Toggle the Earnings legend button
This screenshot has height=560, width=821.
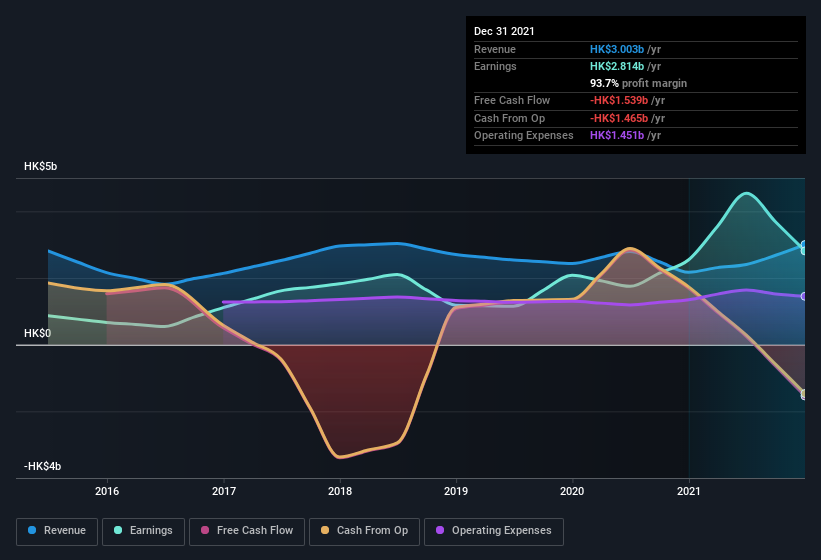[143, 531]
